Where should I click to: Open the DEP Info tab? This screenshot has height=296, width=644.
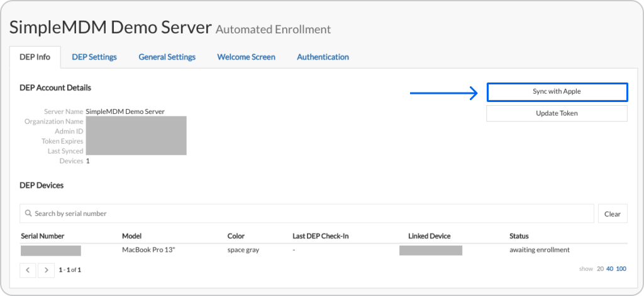coord(35,57)
